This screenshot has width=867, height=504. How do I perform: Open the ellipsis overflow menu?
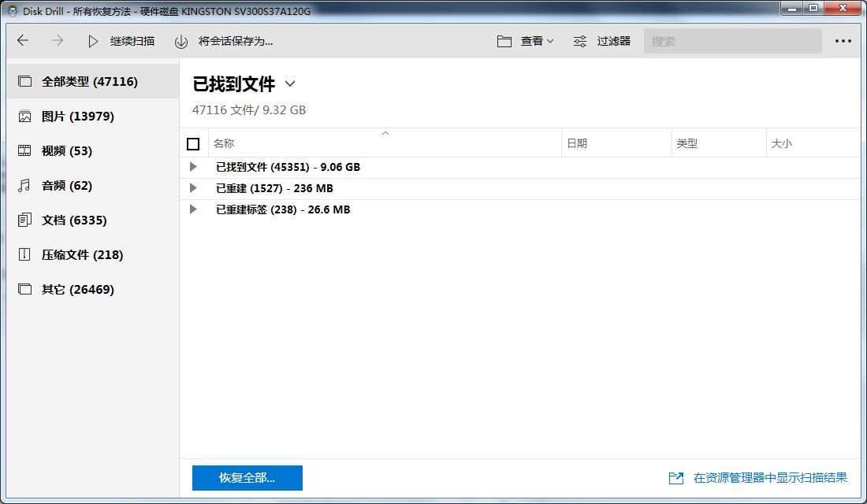pos(843,41)
